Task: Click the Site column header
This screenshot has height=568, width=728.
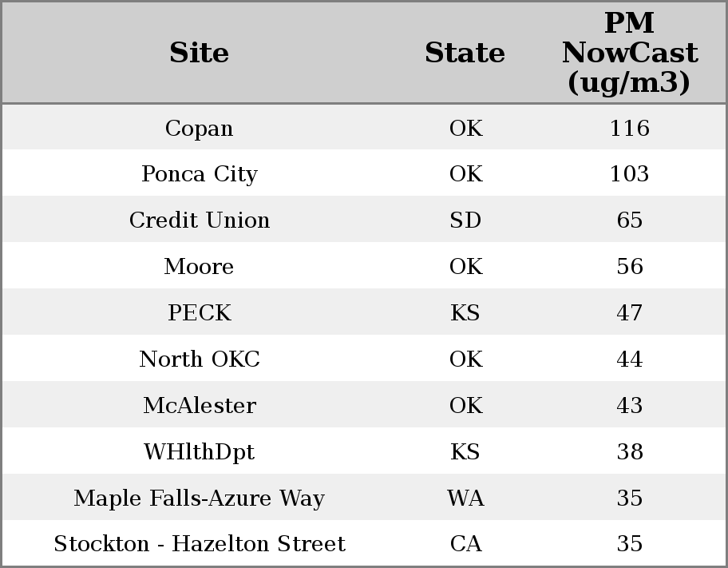Action: 200,54
